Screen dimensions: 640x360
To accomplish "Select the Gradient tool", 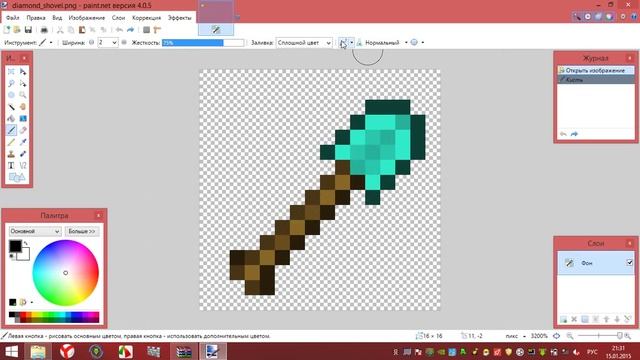I will click(x=23, y=119).
